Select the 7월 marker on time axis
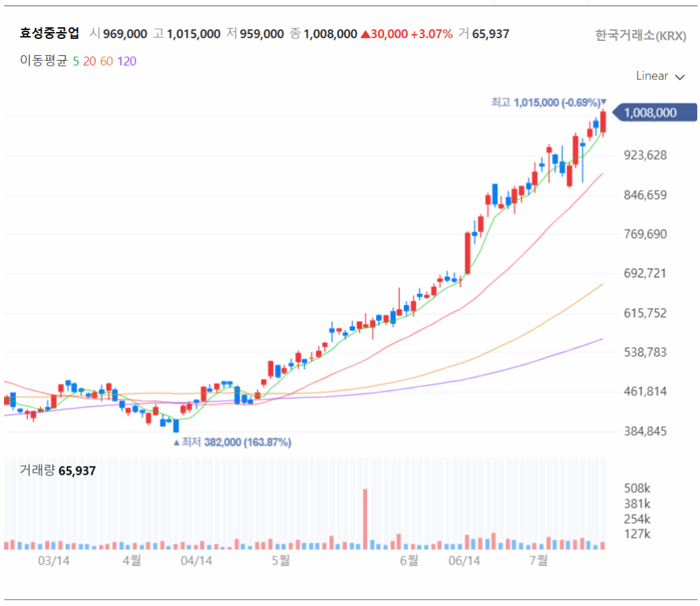The height and width of the screenshot is (606, 700). (538, 561)
